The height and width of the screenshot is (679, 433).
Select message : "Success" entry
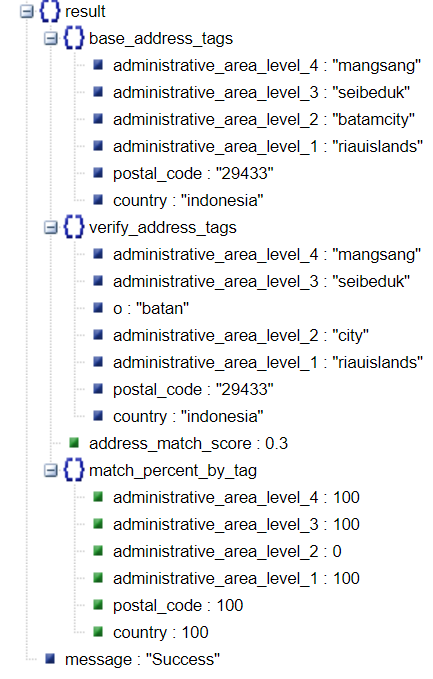[142, 660]
